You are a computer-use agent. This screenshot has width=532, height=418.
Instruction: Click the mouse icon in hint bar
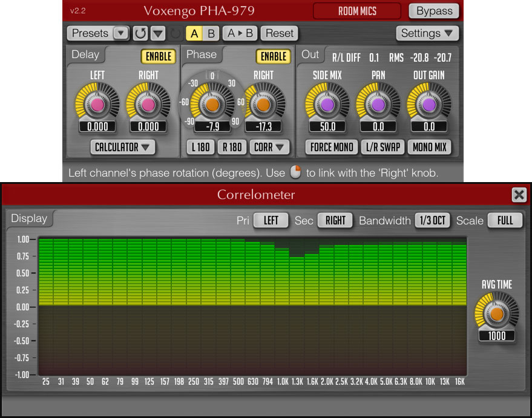(x=295, y=172)
